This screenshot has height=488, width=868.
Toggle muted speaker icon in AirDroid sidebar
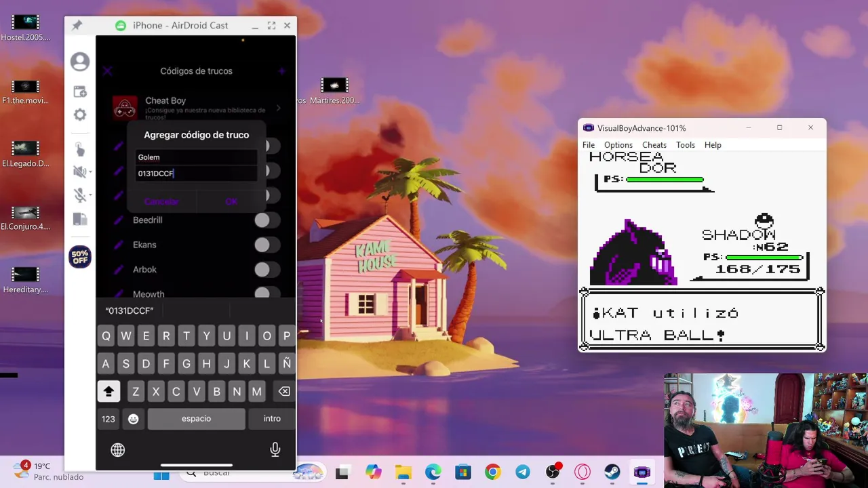point(79,172)
